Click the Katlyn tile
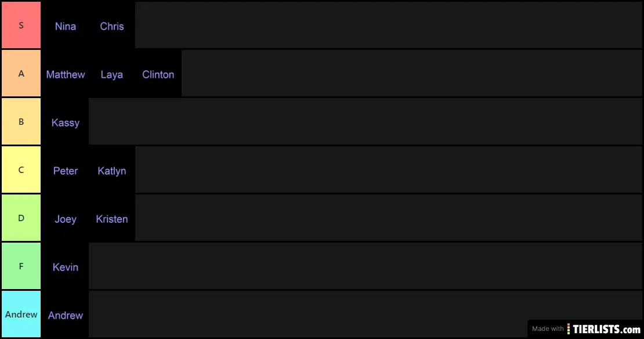 coord(112,169)
